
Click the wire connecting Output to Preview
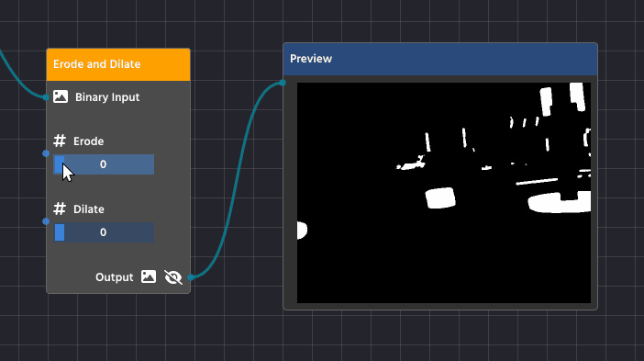237,181
